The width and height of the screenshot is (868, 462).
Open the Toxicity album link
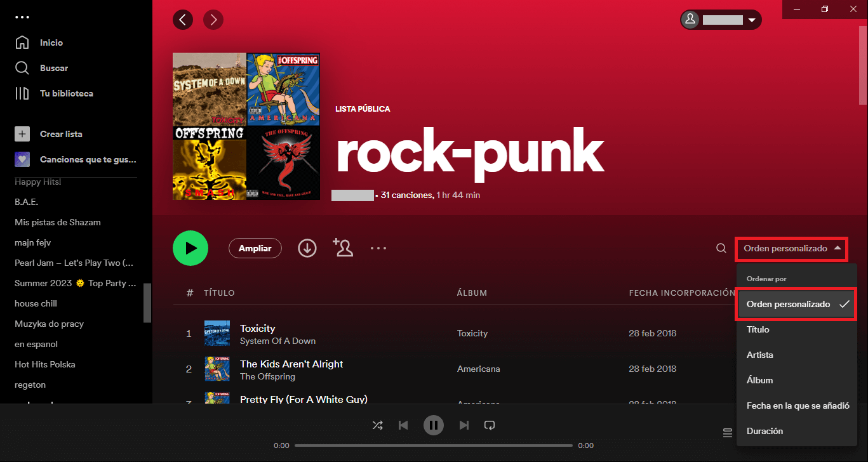tap(472, 333)
